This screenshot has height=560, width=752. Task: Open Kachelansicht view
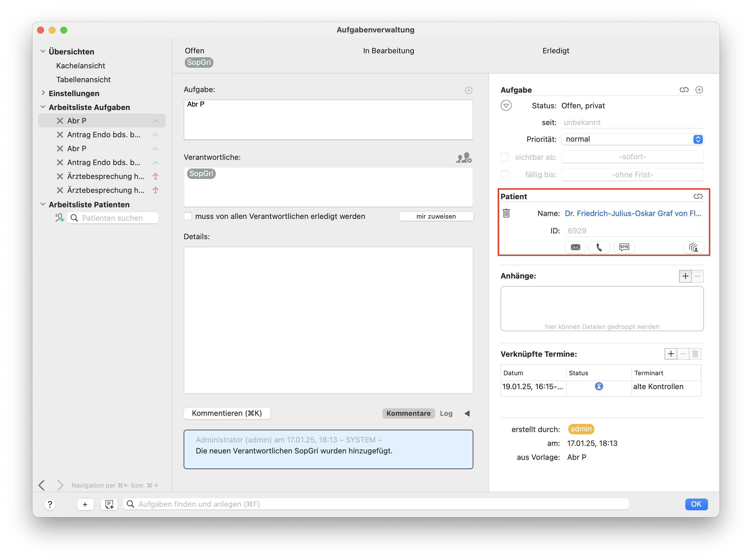[80, 65]
